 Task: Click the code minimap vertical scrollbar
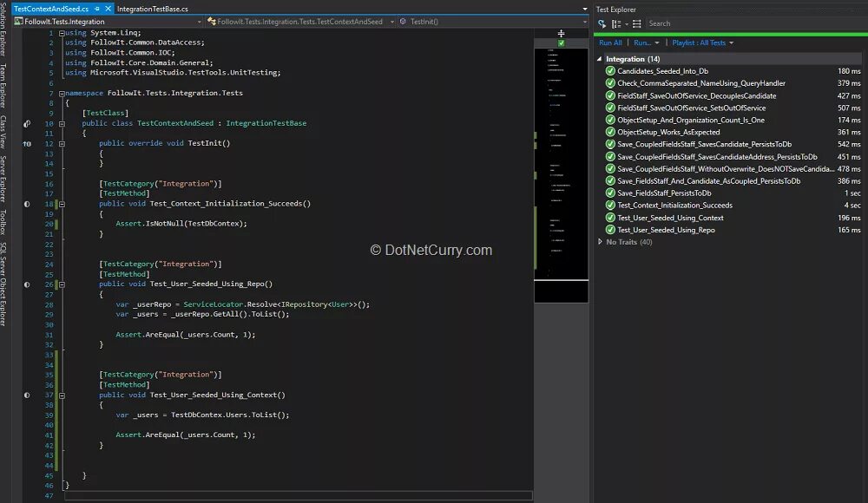click(561, 175)
